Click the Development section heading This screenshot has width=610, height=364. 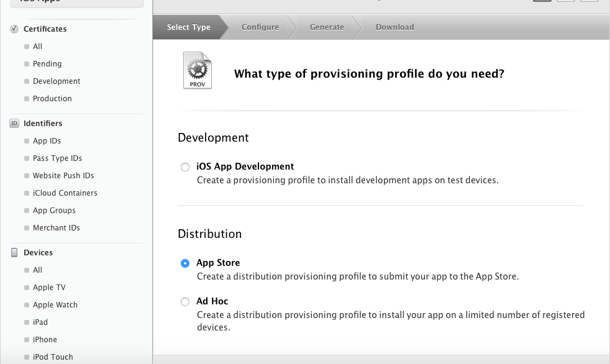(x=213, y=138)
